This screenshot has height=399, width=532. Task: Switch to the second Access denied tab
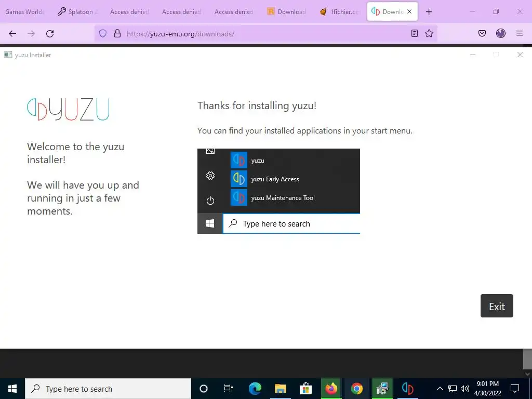click(181, 11)
